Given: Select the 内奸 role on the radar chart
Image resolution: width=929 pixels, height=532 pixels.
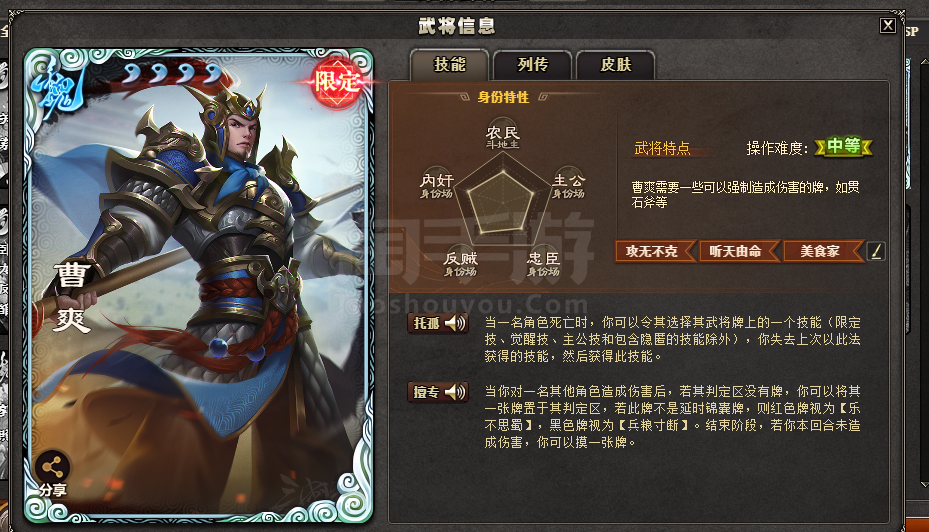Looking at the screenshot, I should click(x=437, y=184).
